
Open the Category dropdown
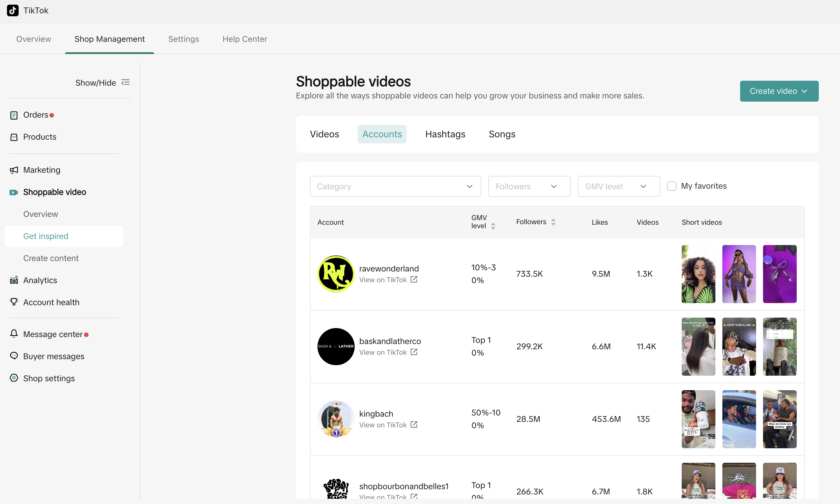click(395, 186)
